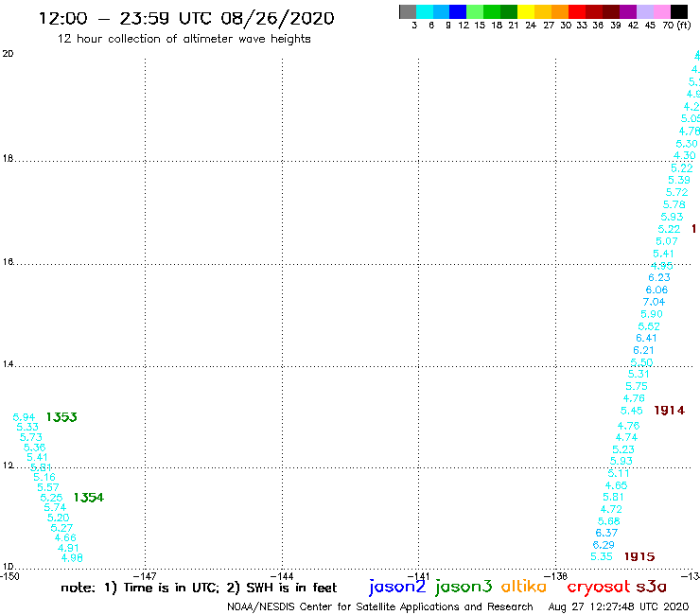Viewport: 700px width, 615px height.
Task: Click the NOAA/NESDIS credit line
Action: (380, 606)
